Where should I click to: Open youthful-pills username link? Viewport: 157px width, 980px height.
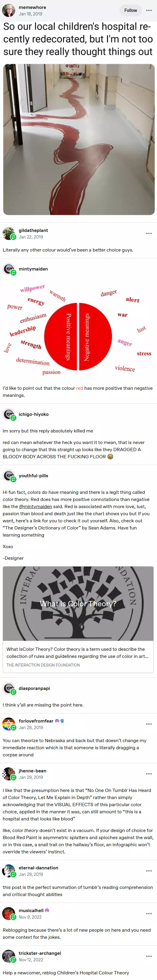(34, 475)
